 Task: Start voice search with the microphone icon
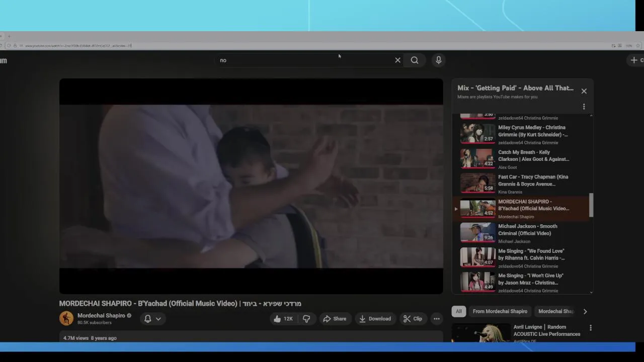(x=439, y=60)
